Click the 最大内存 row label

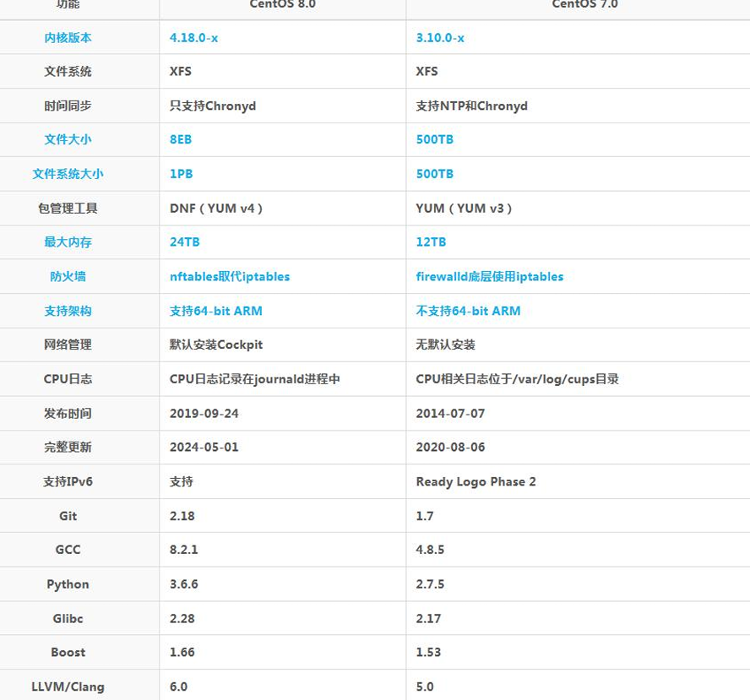[68, 242]
